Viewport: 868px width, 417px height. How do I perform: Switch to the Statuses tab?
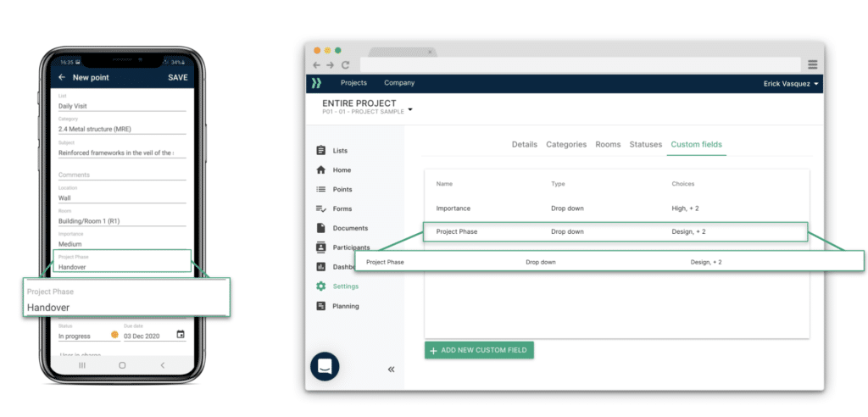pyautogui.click(x=645, y=145)
